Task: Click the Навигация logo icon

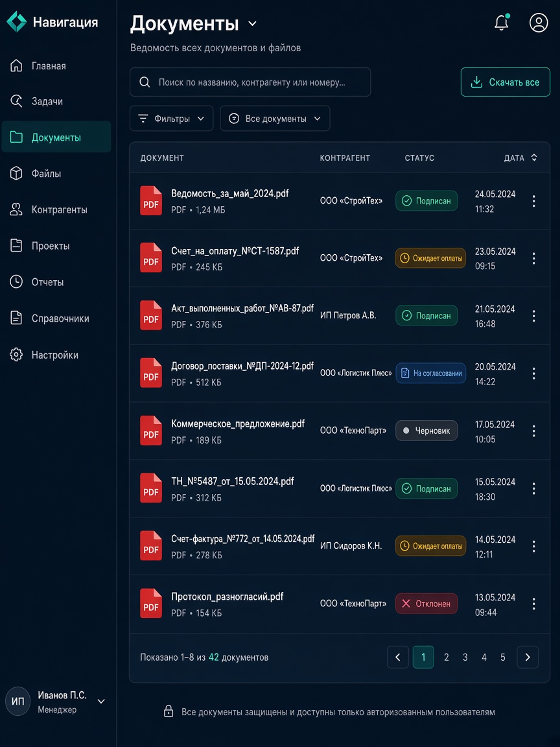Action: 17,22
